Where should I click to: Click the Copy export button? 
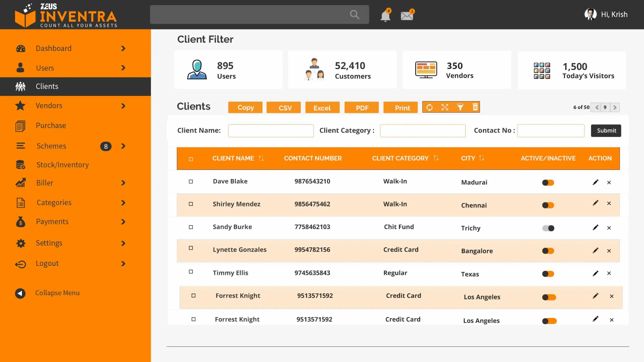pos(245,108)
